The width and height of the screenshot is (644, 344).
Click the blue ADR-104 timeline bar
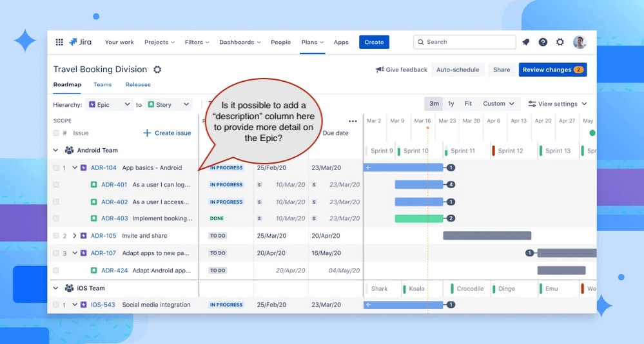[x=404, y=167]
